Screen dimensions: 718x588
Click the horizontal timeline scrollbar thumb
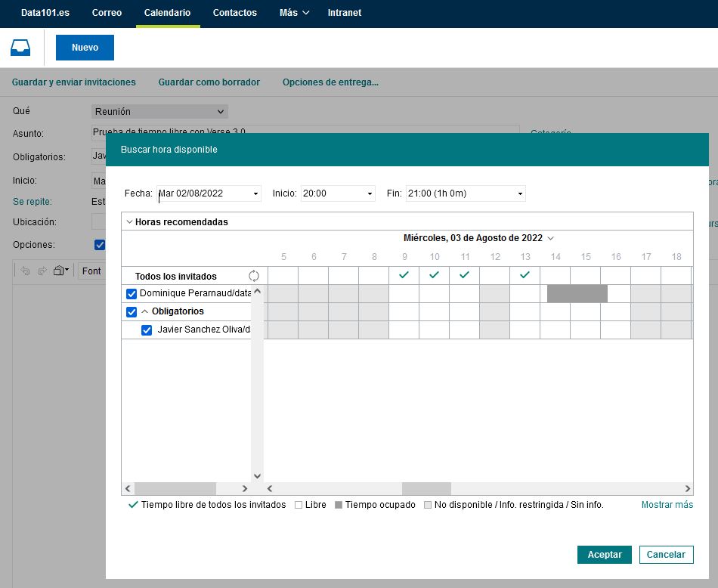pyautogui.click(x=426, y=489)
